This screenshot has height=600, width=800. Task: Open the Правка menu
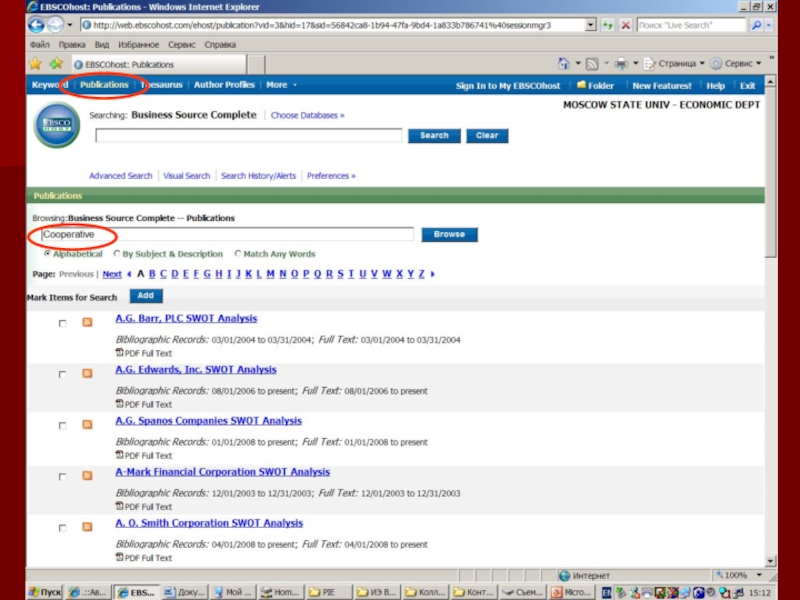72,44
